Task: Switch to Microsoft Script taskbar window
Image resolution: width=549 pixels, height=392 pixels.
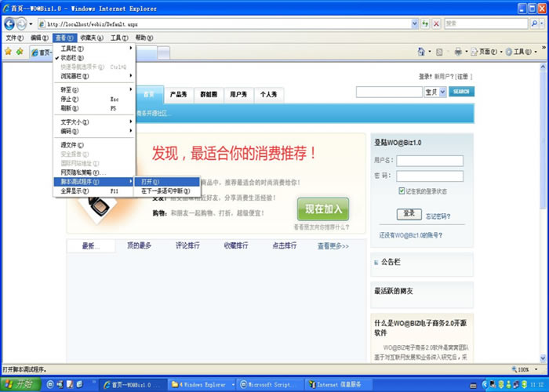Action: click(270, 385)
